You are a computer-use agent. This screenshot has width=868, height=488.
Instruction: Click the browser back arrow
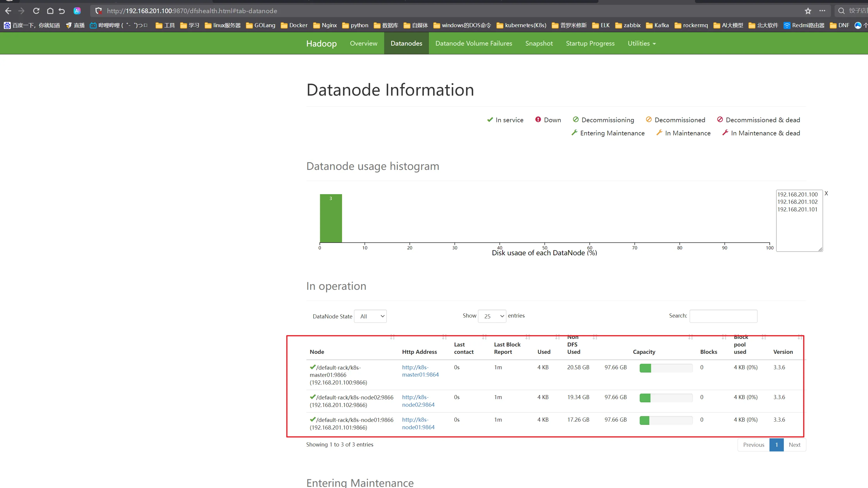8,11
